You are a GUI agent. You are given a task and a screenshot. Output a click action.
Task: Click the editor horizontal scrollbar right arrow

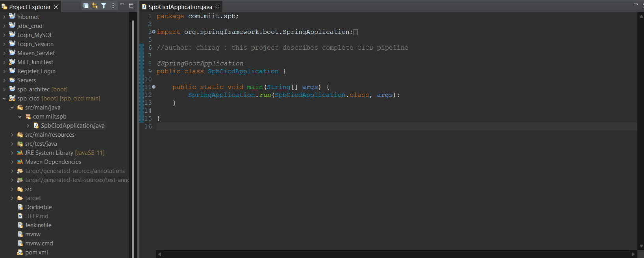pos(633,254)
